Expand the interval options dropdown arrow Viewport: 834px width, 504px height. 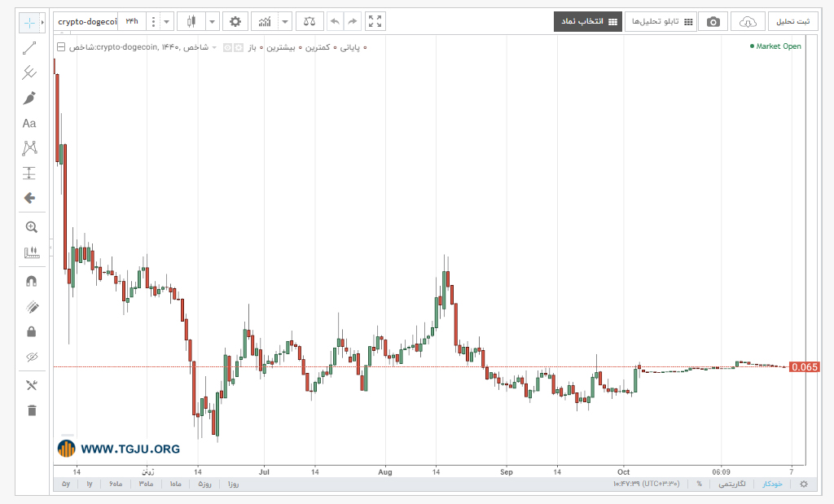coord(166,22)
